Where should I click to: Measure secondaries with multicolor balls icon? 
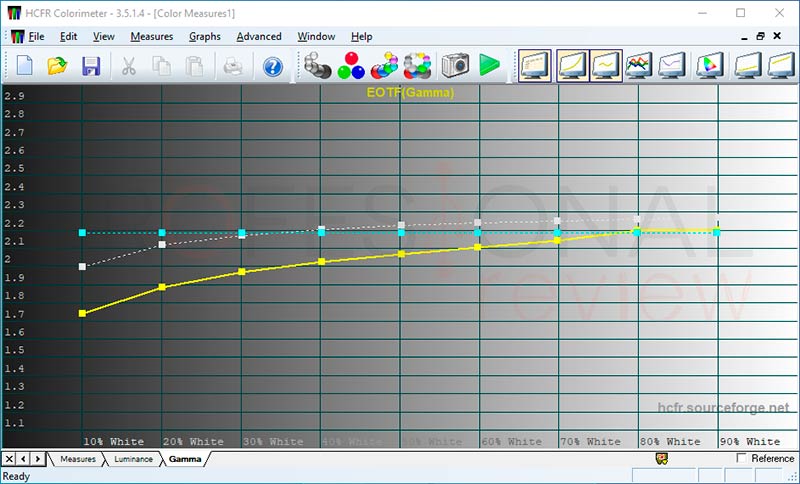click(384, 65)
